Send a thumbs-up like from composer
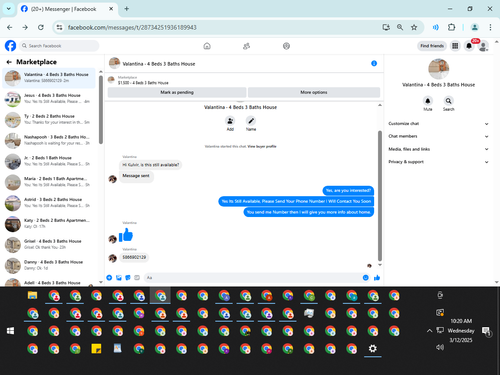 (x=377, y=278)
